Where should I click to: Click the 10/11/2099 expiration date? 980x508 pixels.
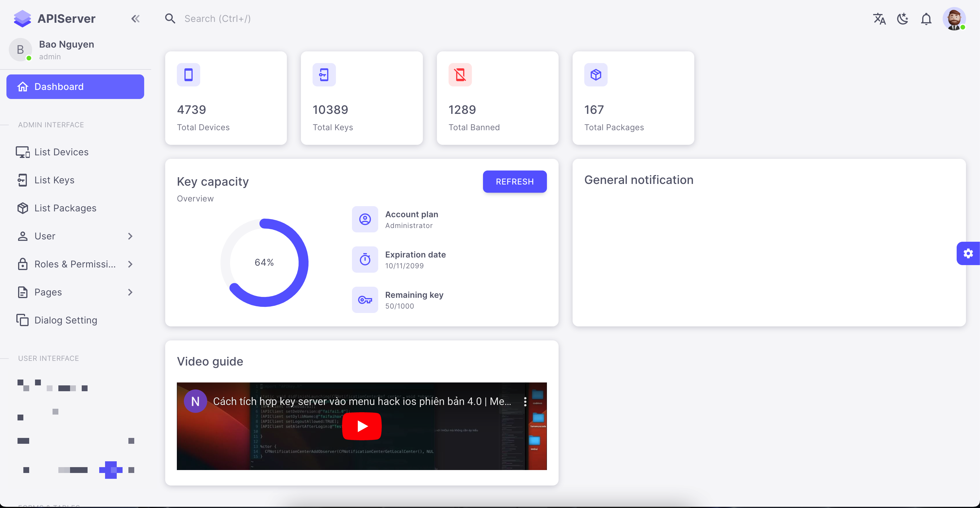(404, 266)
